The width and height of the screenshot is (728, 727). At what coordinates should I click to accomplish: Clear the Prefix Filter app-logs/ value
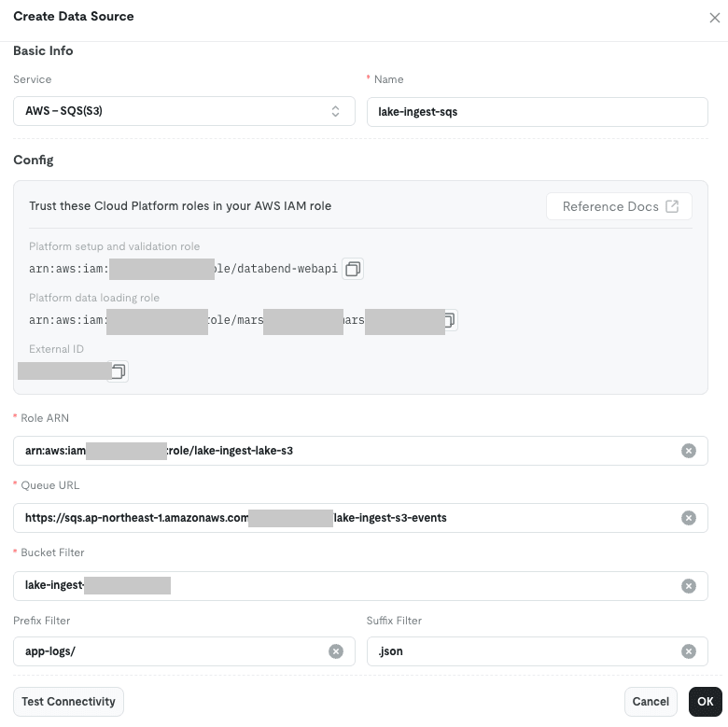click(x=336, y=651)
